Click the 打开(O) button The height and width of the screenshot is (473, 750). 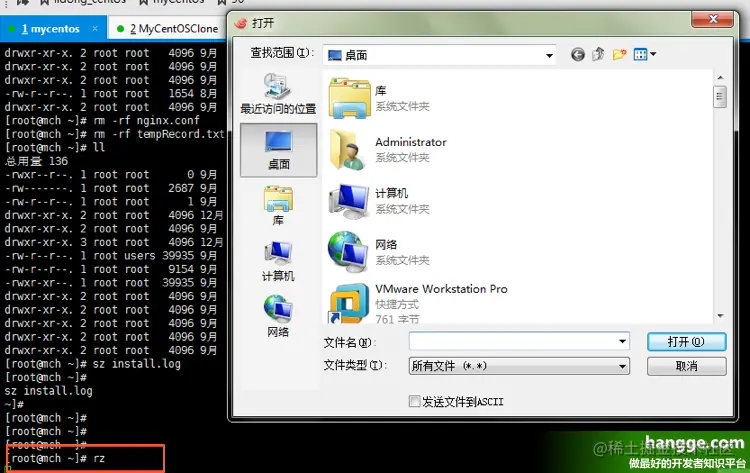click(x=686, y=341)
